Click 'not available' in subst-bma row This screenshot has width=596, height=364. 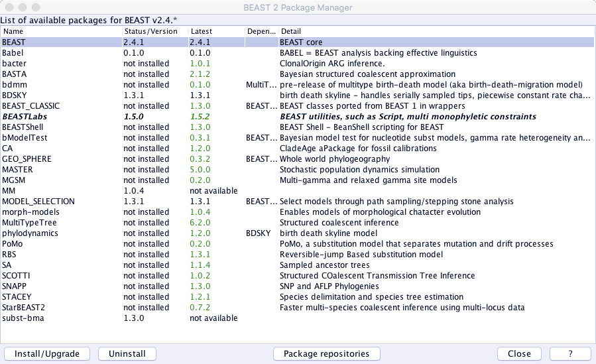pos(213,318)
